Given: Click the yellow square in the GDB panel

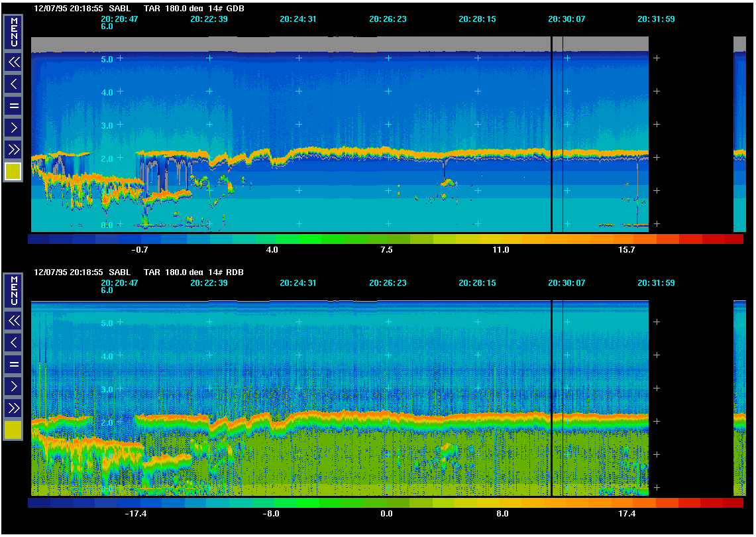Looking at the screenshot, I should [x=13, y=172].
